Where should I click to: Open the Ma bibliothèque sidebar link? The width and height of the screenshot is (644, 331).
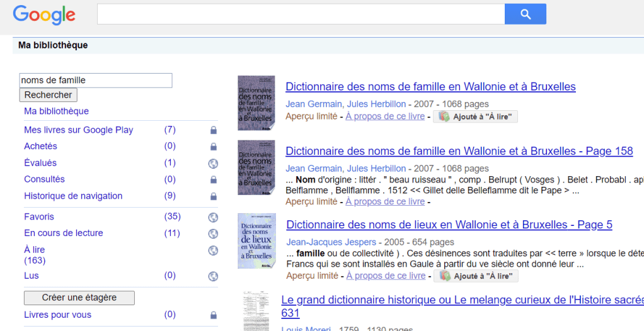coord(56,111)
